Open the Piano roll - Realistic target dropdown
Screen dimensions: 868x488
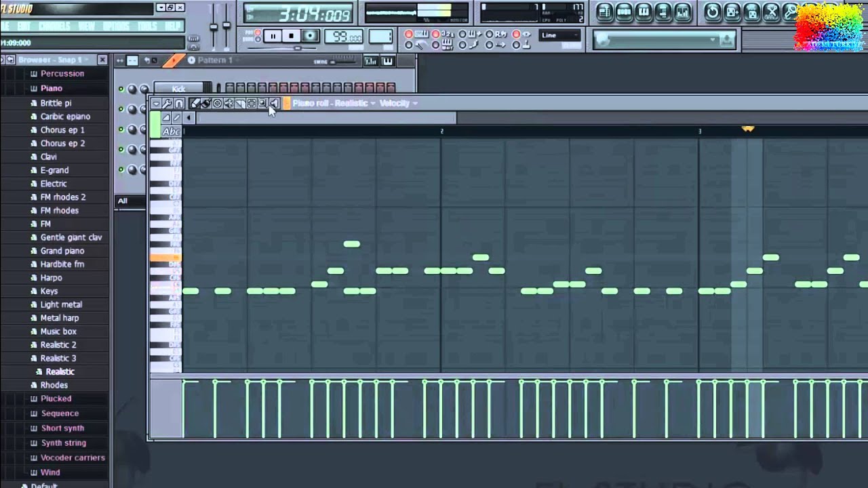334,104
